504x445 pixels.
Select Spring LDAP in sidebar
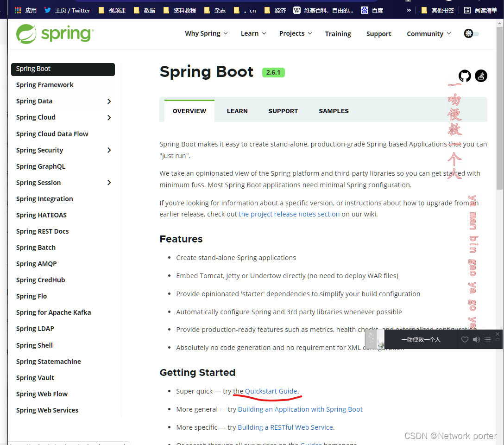point(35,329)
